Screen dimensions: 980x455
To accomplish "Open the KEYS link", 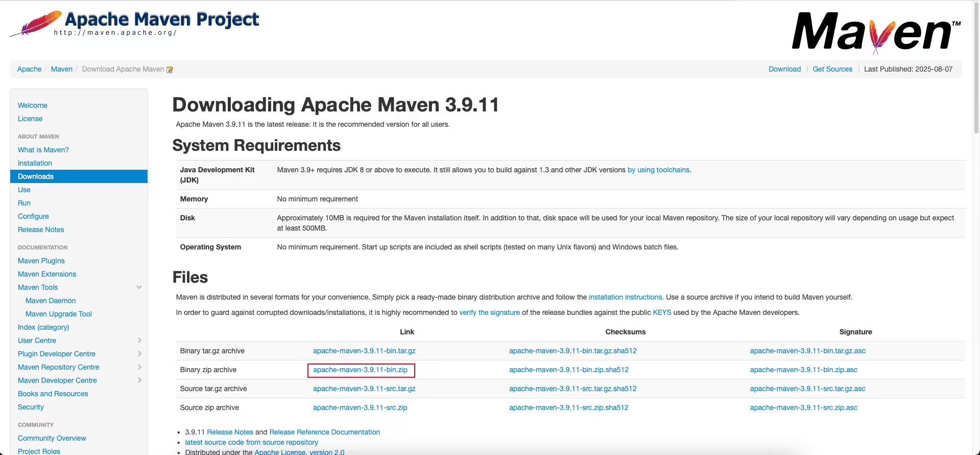I will coord(662,312).
